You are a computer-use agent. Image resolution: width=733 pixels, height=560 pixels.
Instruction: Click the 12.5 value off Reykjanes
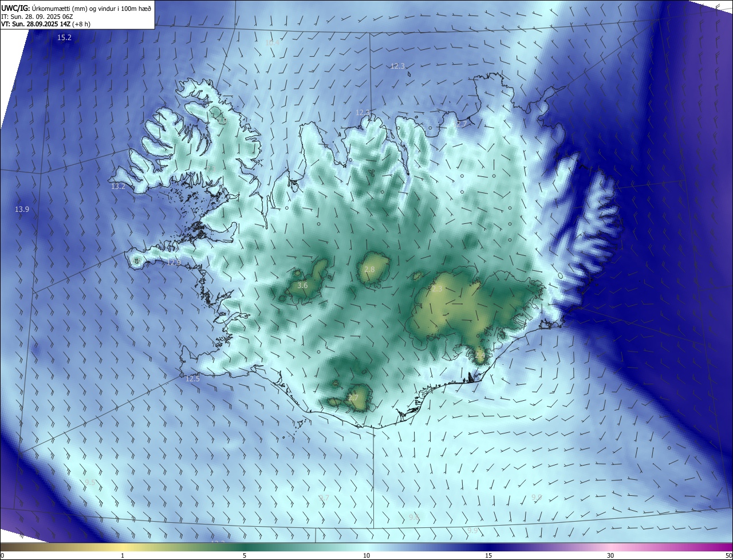click(193, 379)
